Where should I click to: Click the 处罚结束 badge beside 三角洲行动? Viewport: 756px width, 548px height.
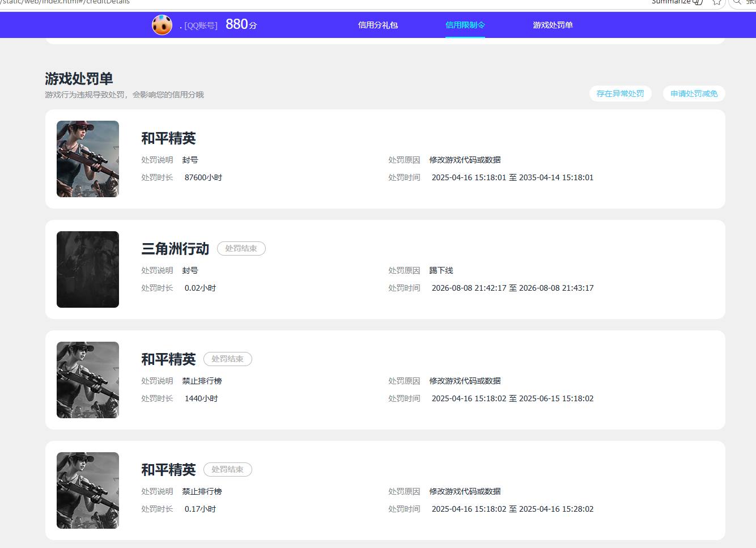pyautogui.click(x=241, y=248)
